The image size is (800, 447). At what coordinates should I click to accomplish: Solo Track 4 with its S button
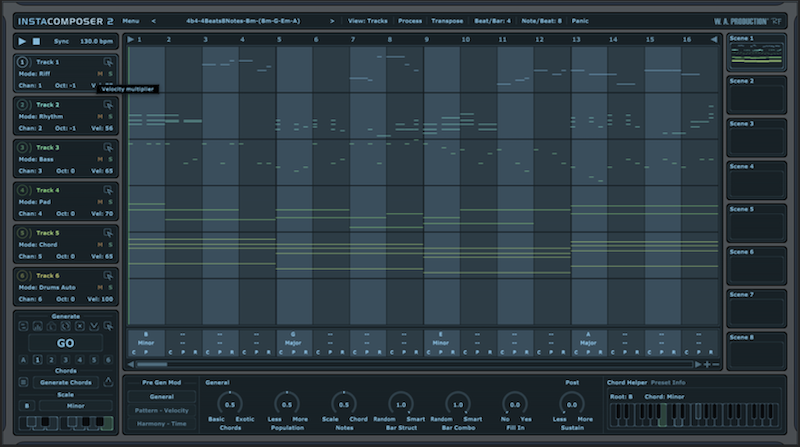point(109,201)
